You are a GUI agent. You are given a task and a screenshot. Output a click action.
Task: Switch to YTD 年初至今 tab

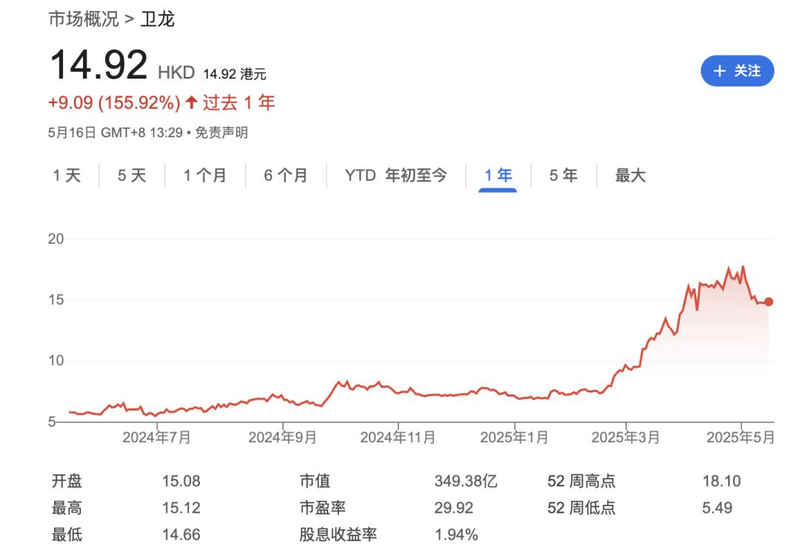coord(396,176)
